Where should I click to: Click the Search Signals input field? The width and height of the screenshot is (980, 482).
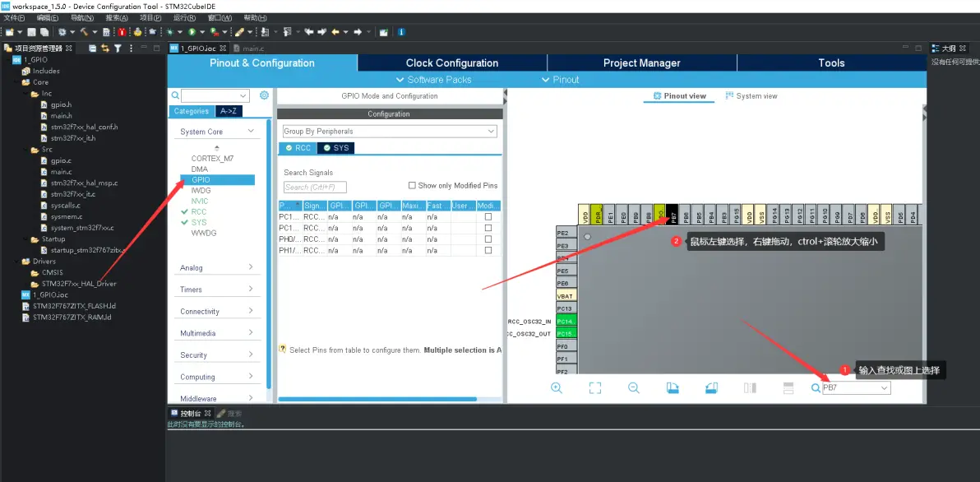point(315,187)
